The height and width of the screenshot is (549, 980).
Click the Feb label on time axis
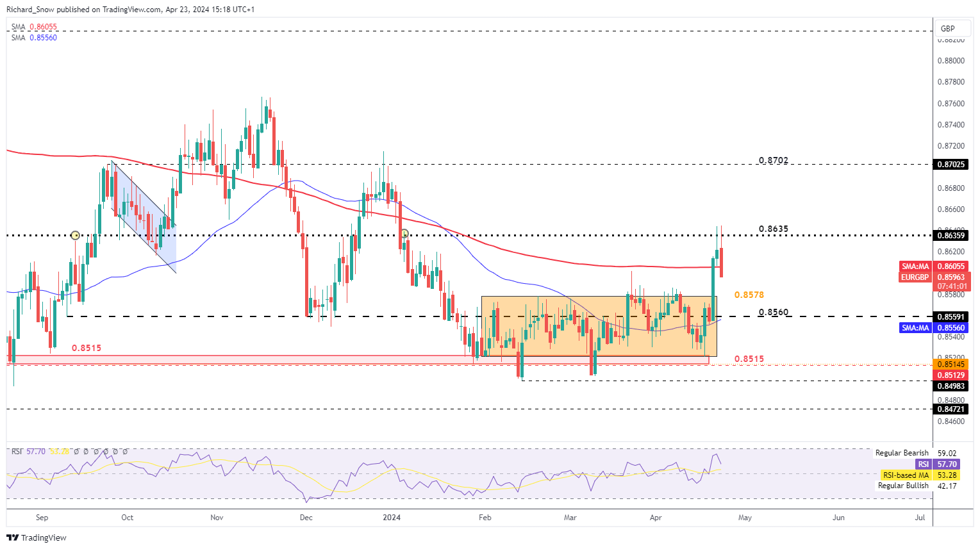(485, 518)
